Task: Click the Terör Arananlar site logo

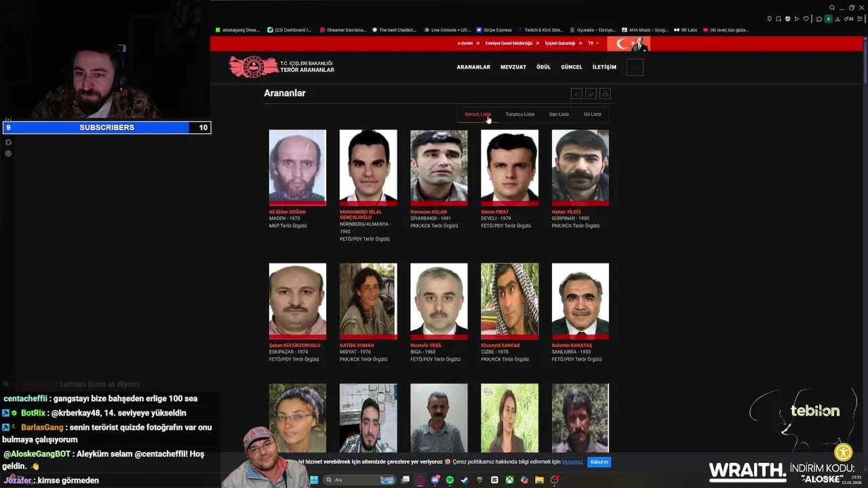Action: click(x=281, y=66)
